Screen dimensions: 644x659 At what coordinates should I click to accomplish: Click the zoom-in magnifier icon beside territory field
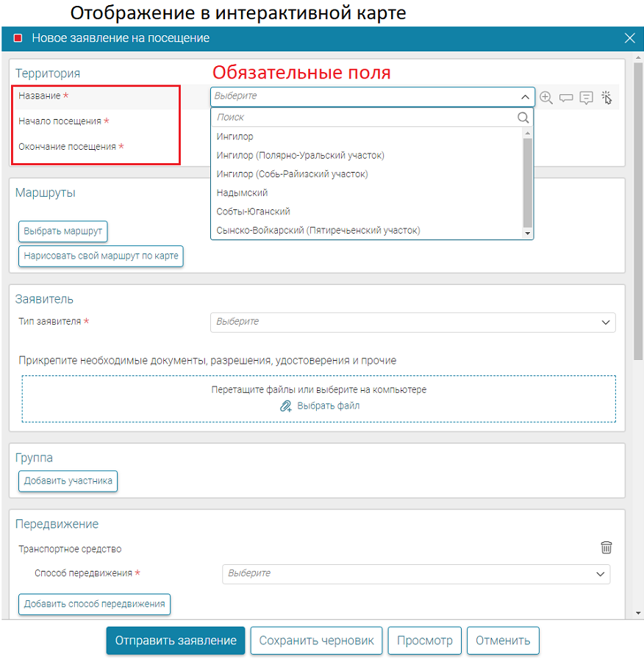coord(545,97)
